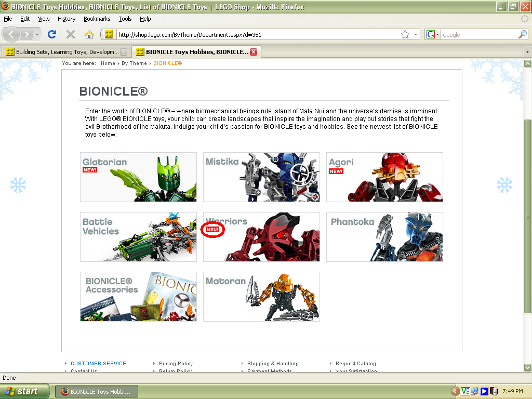The image size is (532, 399).
Task: Click the By Theme breadcrumb link
Action: (135, 63)
